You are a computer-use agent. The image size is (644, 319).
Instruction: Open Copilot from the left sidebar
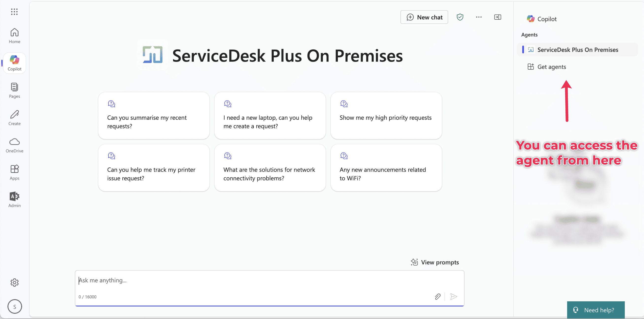(x=14, y=63)
